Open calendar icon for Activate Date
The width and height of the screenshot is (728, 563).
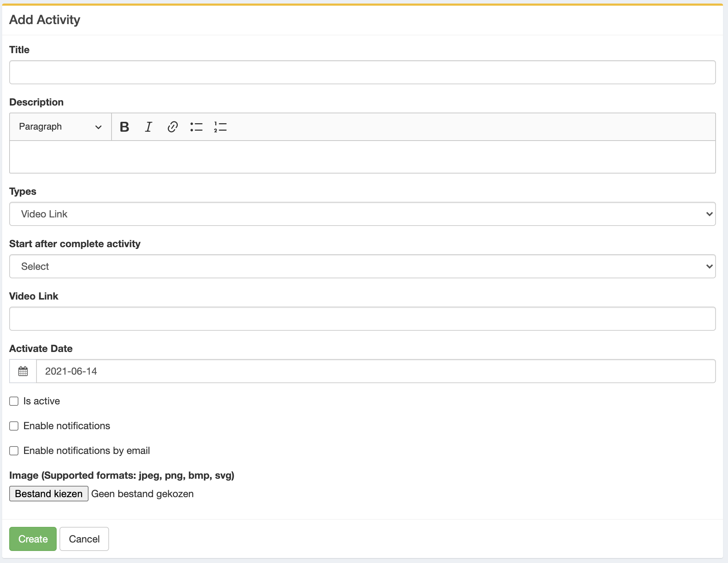[23, 371]
